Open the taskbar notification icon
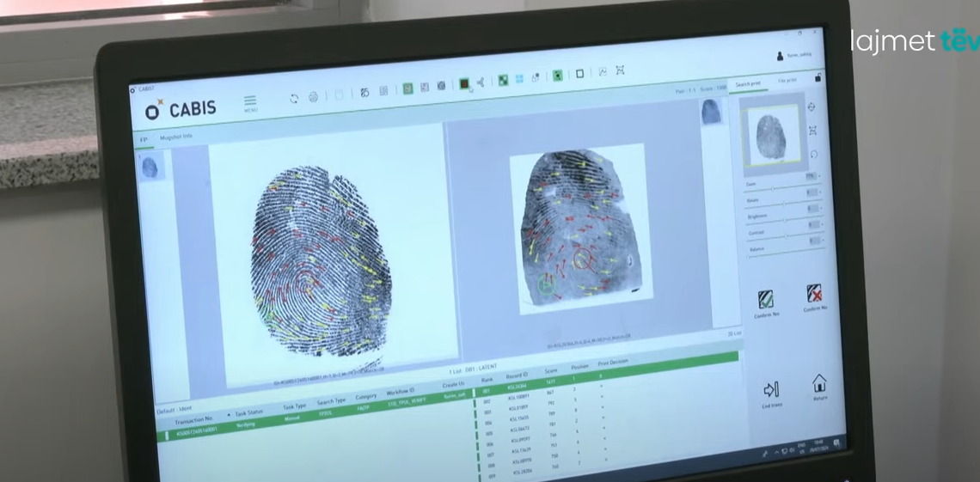The height and width of the screenshot is (482, 980). coord(836,442)
